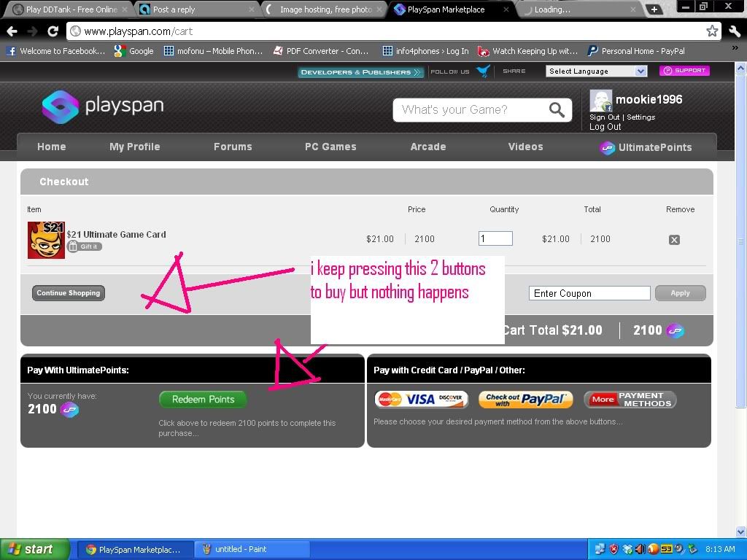Remove the $21 Ultimate Game Card item
Viewport: 747px width, 560px height.
coord(674,239)
